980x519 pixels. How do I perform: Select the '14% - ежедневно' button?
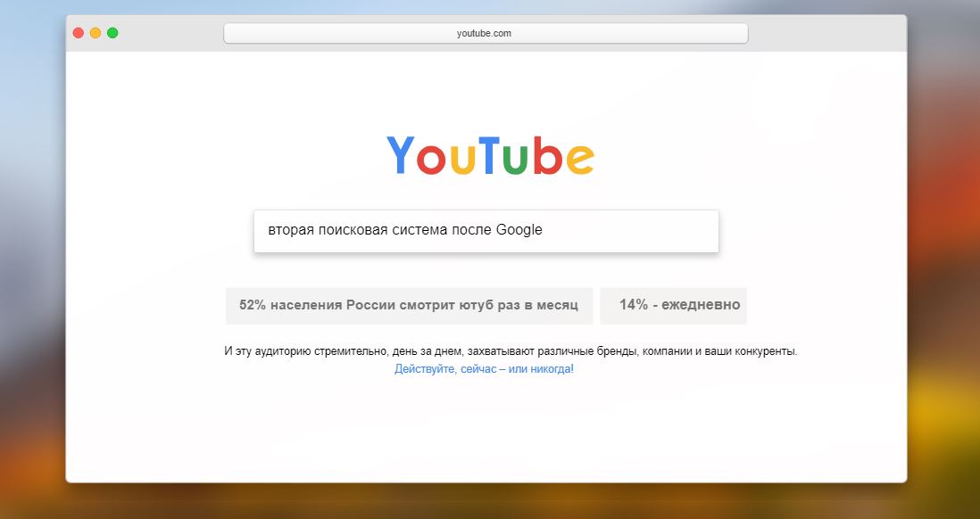click(x=673, y=305)
